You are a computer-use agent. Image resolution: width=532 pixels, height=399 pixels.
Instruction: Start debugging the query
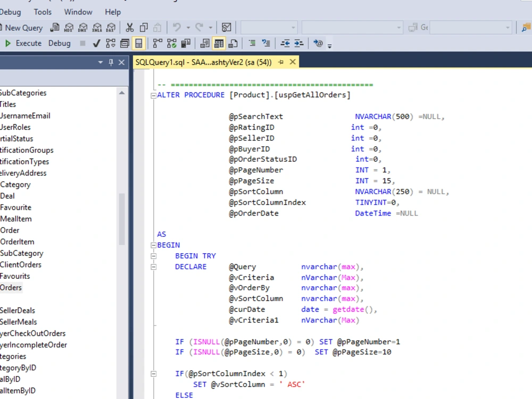pyautogui.click(x=59, y=43)
